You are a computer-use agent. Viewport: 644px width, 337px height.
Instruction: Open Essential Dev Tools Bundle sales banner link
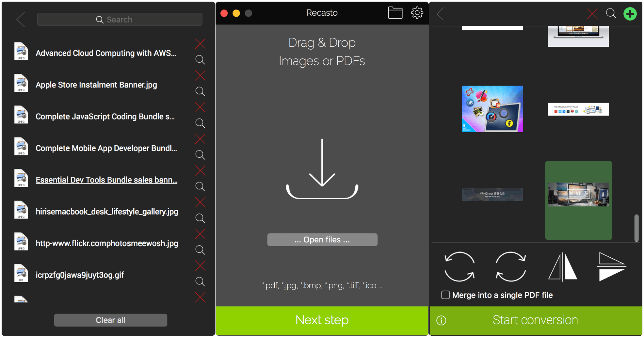pos(106,180)
